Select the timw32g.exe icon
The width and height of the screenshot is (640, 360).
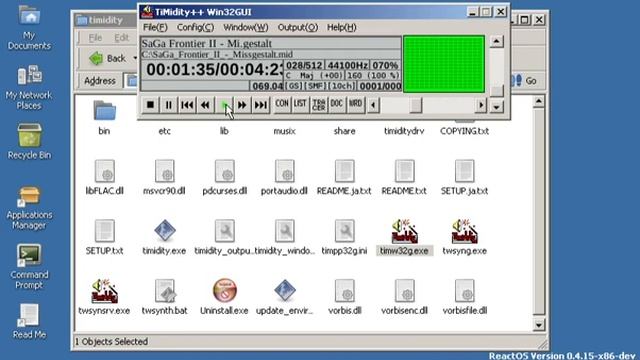(x=404, y=237)
